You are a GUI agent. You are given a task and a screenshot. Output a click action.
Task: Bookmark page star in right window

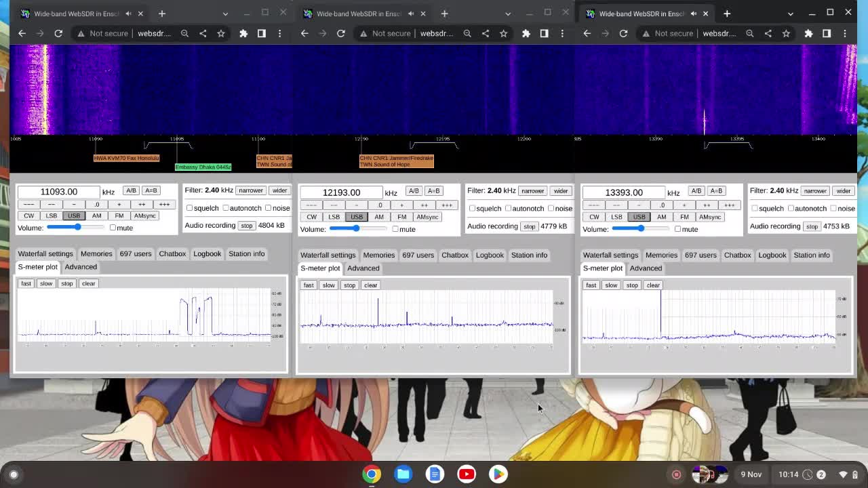point(786,33)
